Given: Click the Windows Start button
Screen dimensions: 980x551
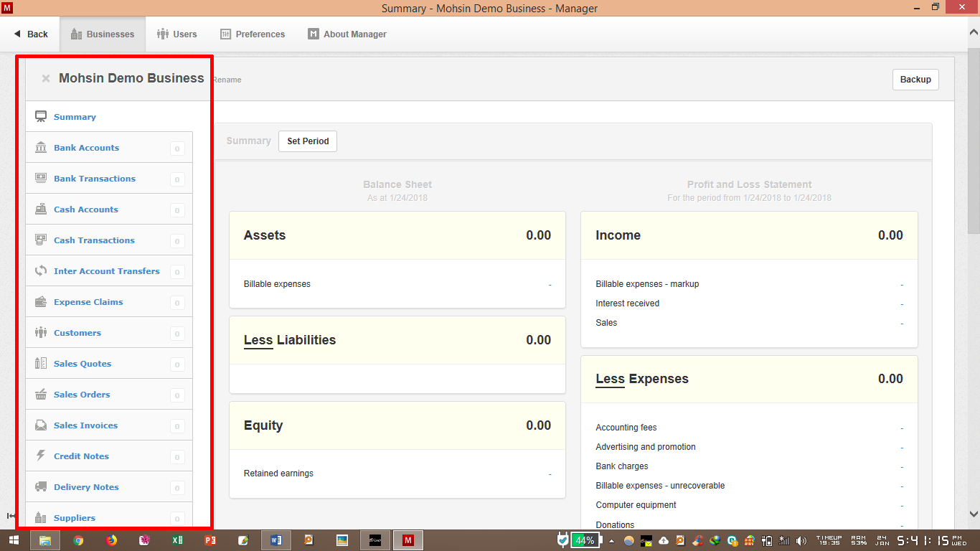Looking at the screenshot, I should tap(13, 540).
